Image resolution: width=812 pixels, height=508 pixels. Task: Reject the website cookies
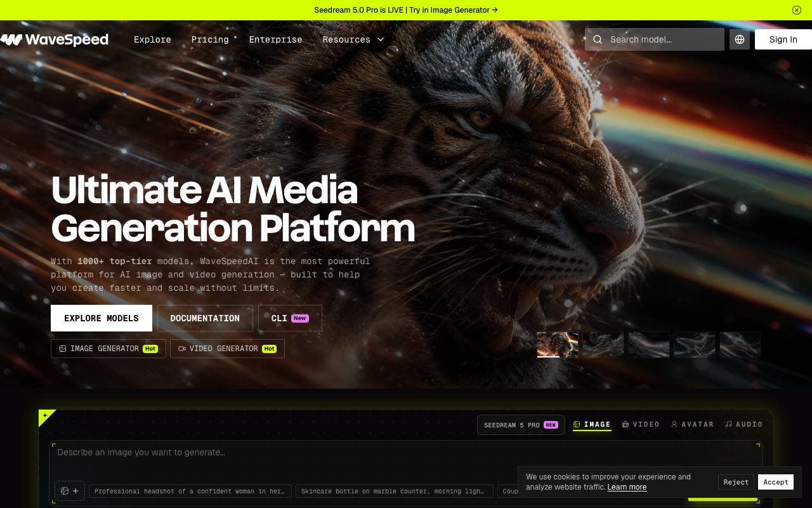click(x=736, y=482)
